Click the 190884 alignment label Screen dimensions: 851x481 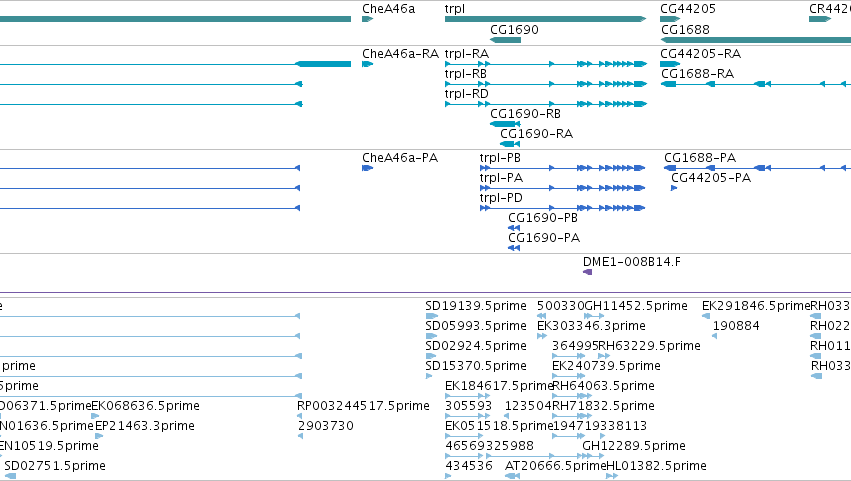[736, 326]
